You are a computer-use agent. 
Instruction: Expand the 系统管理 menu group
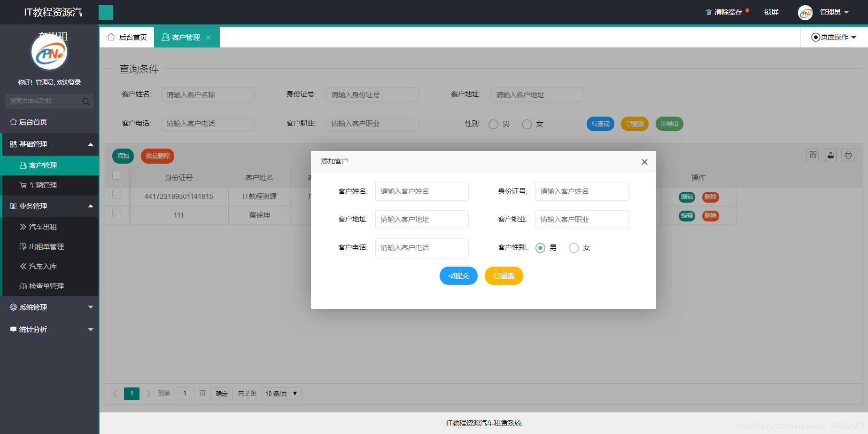49,307
